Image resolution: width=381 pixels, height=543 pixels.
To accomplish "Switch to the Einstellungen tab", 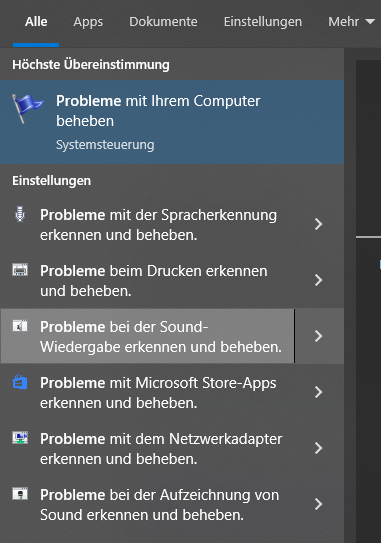I will point(263,22).
